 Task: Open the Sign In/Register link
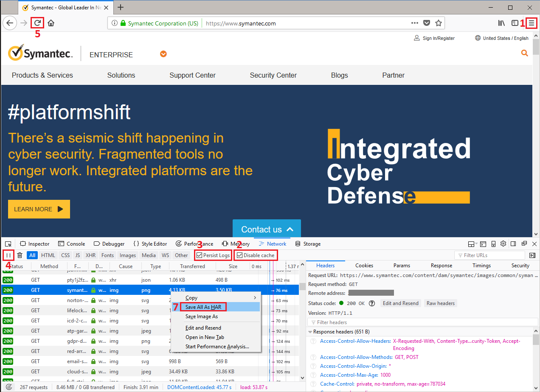click(434, 38)
